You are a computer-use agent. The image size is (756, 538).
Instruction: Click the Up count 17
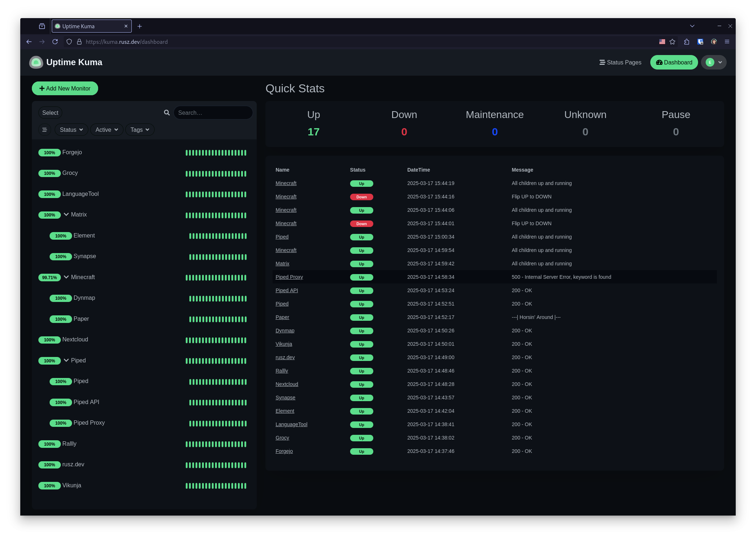pyautogui.click(x=314, y=132)
